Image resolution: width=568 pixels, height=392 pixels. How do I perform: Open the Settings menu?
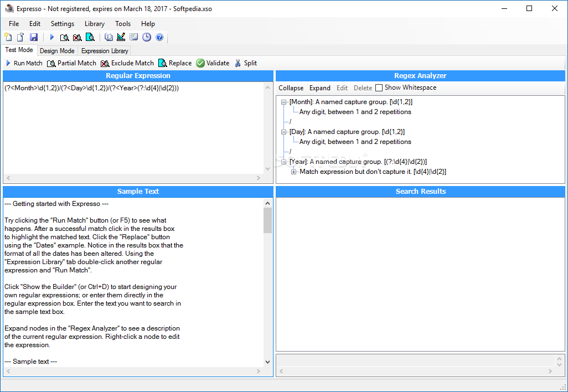tap(63, 24)
